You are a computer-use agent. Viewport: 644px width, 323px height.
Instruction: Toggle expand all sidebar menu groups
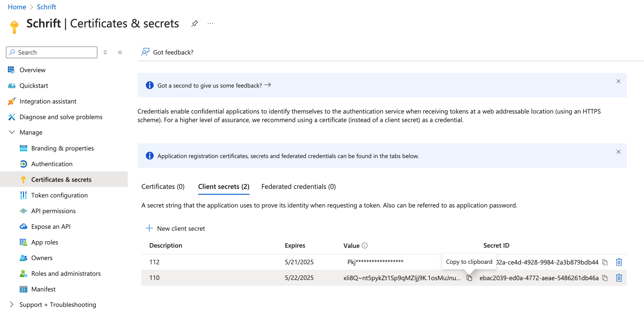(105, 52)
